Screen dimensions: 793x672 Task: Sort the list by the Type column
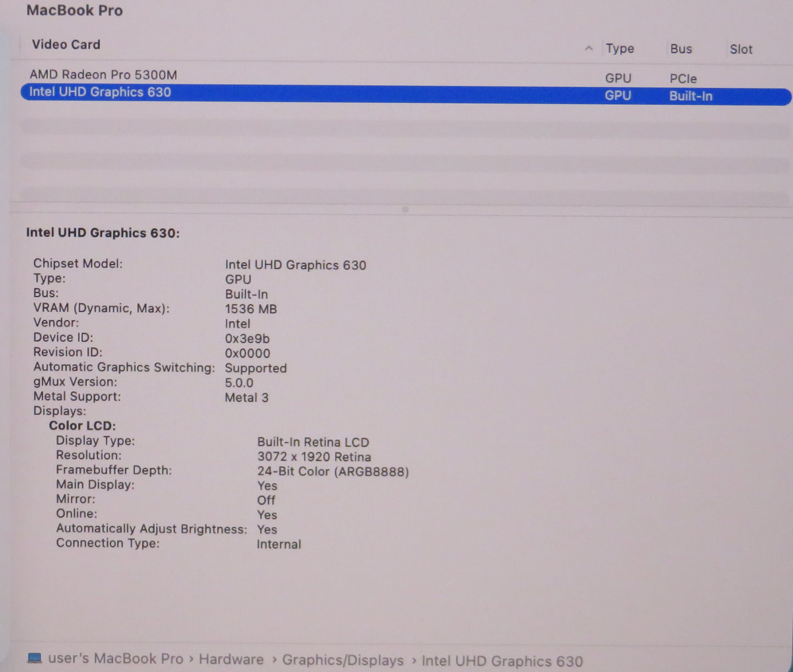pyautogui.click(x=620, y=48)
